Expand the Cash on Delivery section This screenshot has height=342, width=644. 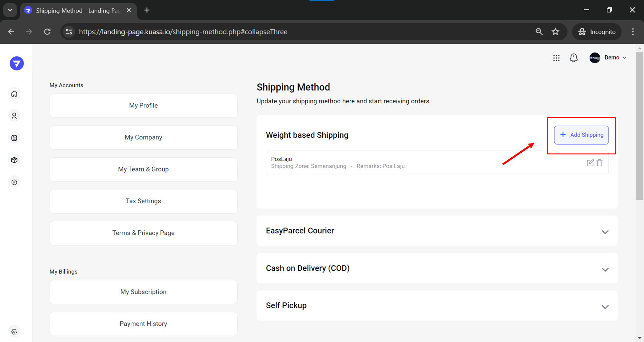(605, 270)
